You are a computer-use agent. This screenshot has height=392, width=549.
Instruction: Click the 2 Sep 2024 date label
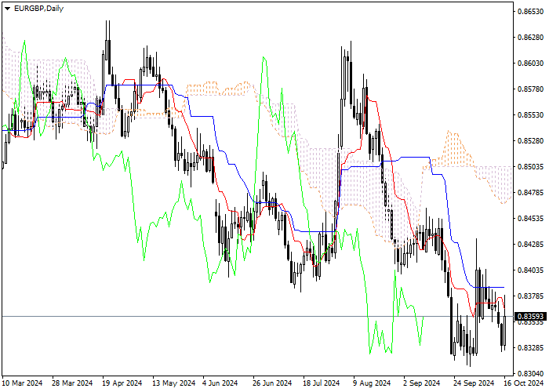pyautogui.click(x=422, y=383)
